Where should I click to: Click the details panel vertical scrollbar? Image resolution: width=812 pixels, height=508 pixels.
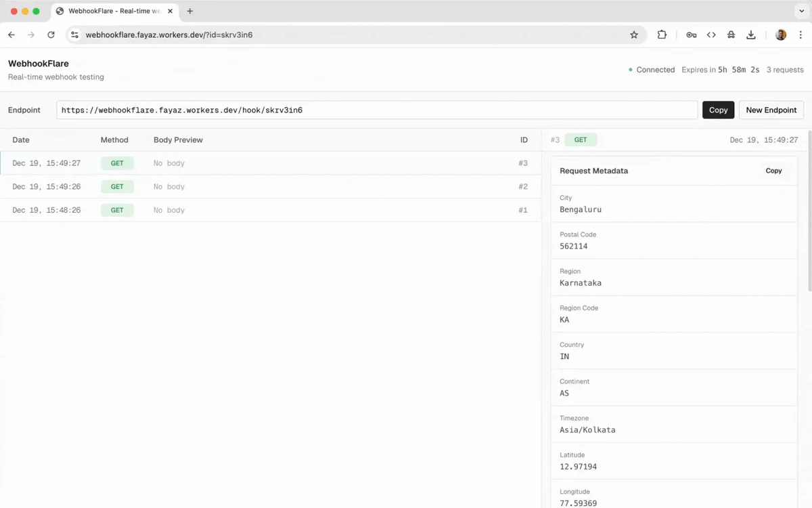tap(809, 211)
